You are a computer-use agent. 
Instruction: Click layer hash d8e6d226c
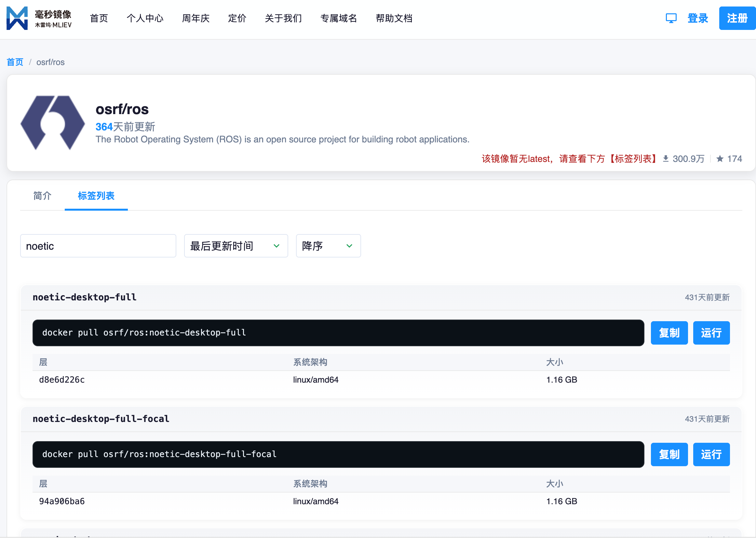(x=62, y=380)
